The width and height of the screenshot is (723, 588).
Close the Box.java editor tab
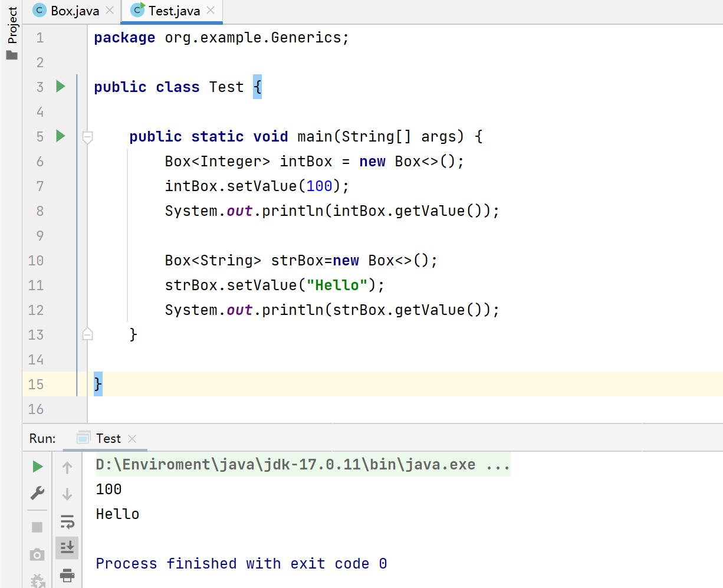pos(110,11)
